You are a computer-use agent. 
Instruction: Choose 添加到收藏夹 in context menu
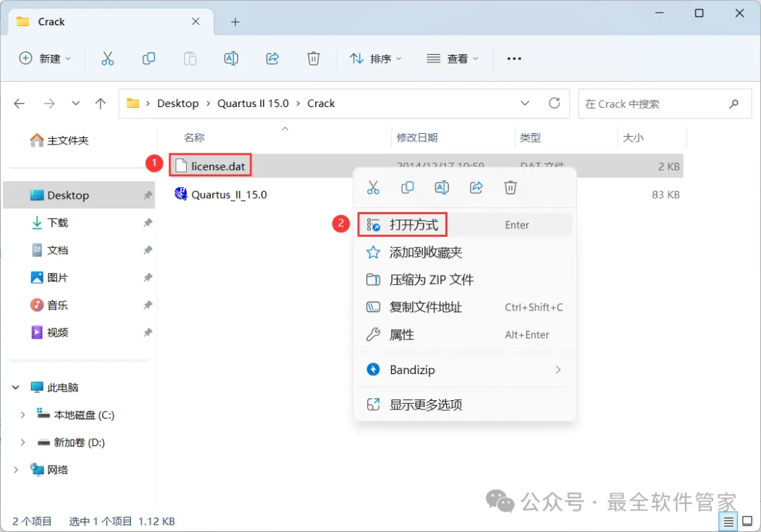pos(465,252)
